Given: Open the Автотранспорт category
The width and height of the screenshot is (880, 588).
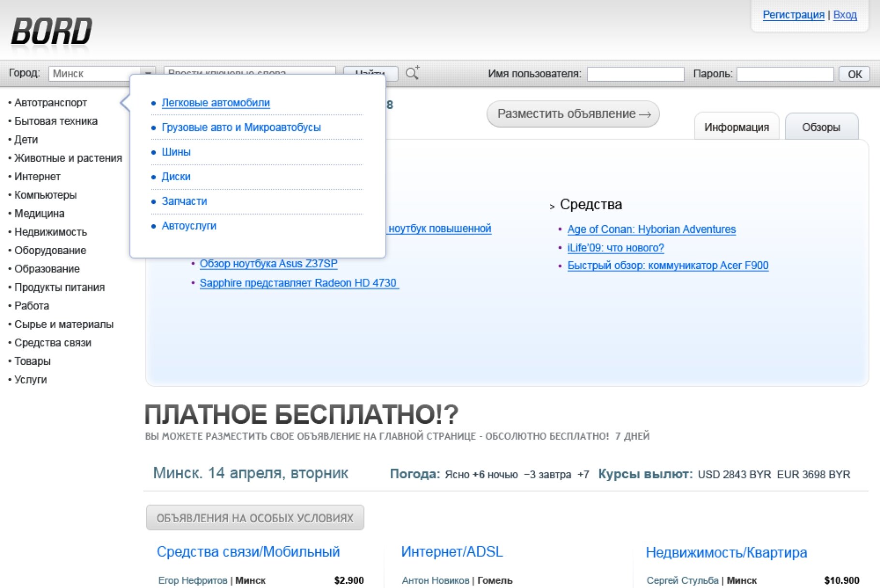Looking at the screenshot, I should [50, 103].
